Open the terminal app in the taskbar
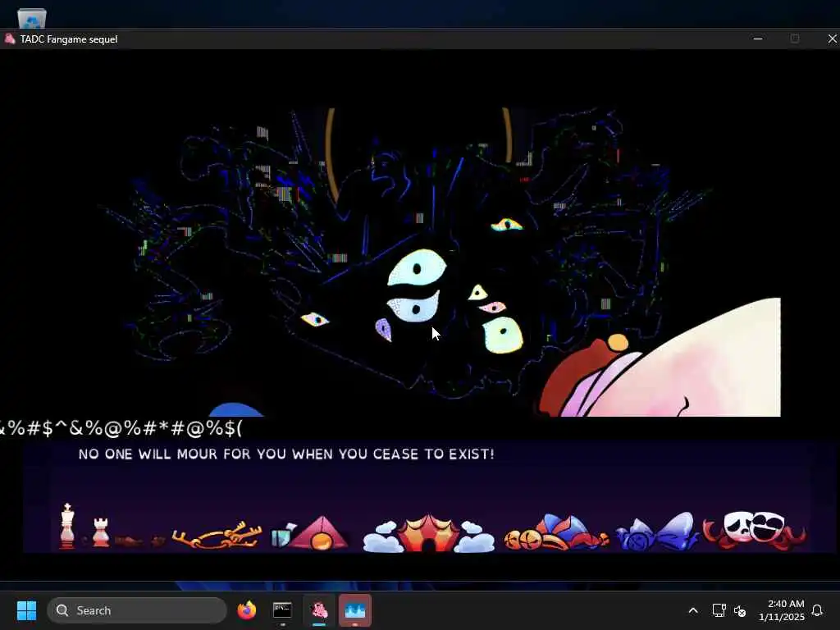Screen dimensions: 840x630 point(282,610)
